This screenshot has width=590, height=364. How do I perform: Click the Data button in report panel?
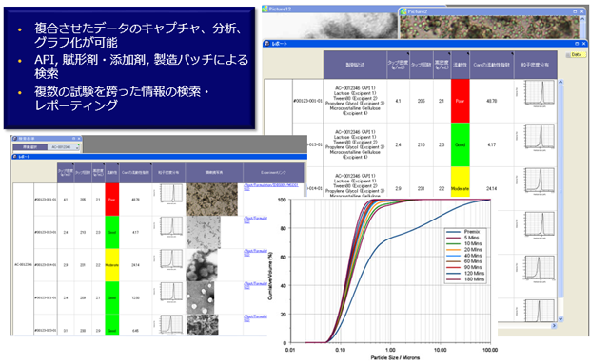pyautogui.click(x=574, y=55)
